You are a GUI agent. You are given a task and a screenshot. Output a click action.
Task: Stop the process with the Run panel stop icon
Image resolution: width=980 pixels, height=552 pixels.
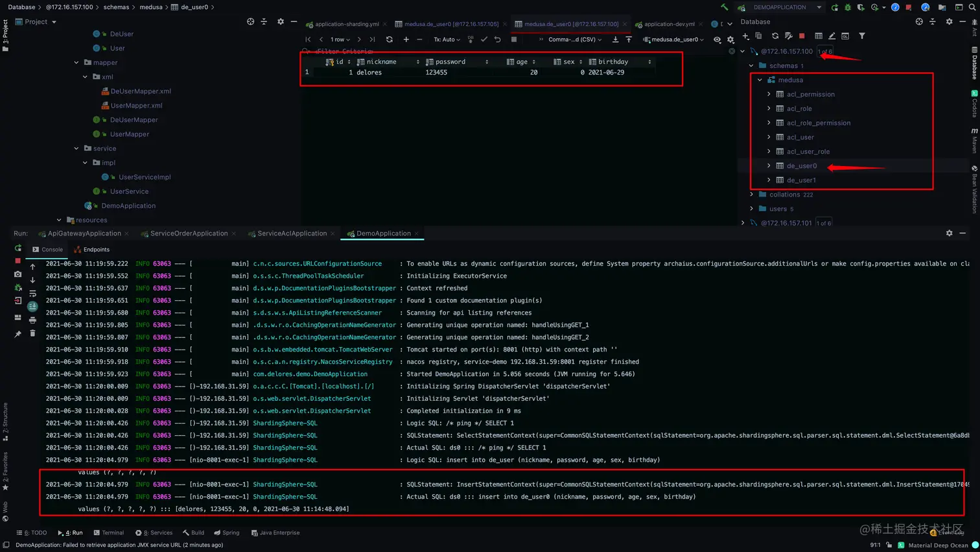pos(17,261)
